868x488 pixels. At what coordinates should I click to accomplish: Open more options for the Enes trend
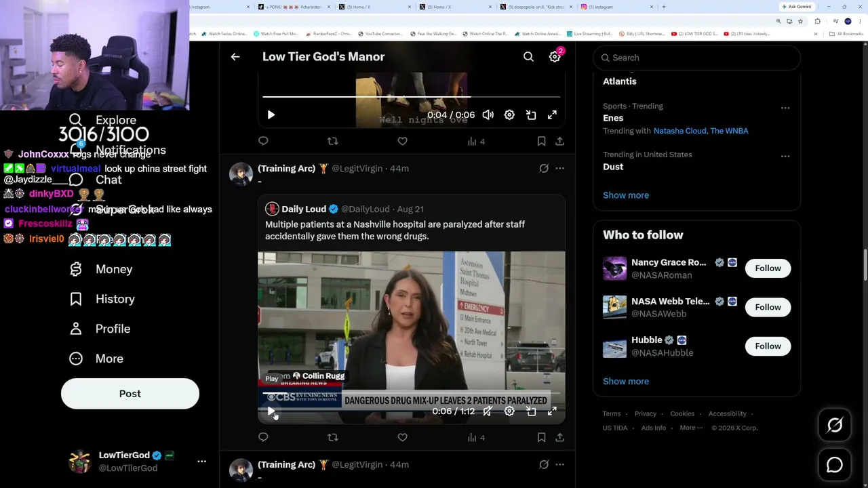point(785,108)
